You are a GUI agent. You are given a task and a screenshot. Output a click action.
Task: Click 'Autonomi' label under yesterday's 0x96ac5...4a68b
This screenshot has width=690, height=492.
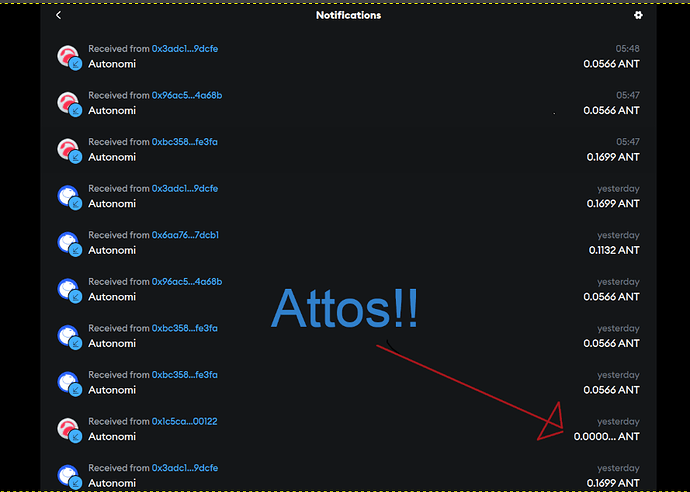pos(112,297)
